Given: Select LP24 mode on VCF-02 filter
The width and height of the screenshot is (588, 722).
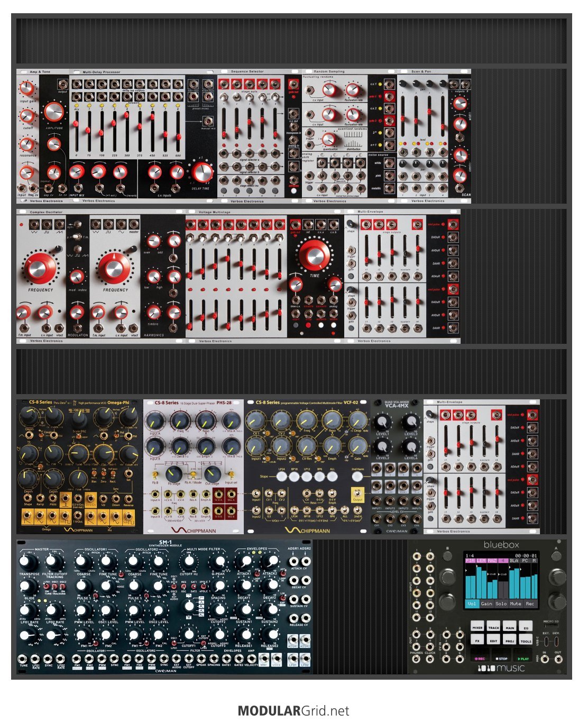Looking at the screenshot, I should pos(281,477).
